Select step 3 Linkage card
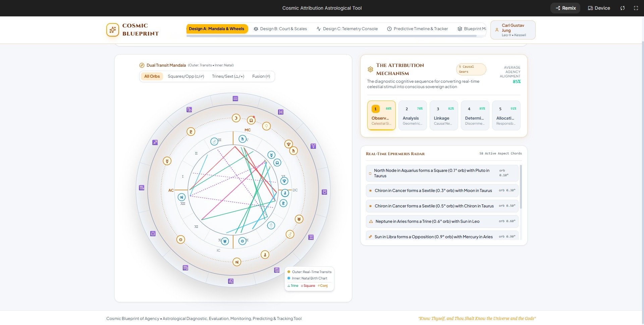644x325 pixels. click(x=444, y=115)
